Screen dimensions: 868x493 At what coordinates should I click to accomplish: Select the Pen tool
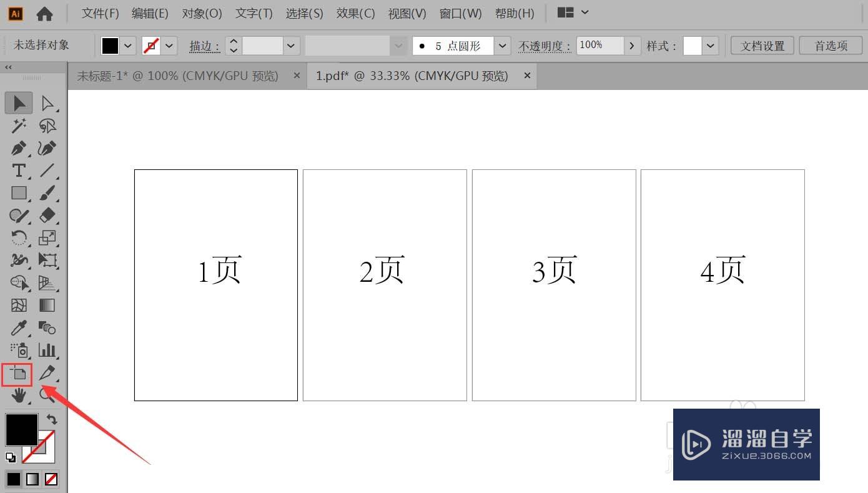[x=19, y=148]
